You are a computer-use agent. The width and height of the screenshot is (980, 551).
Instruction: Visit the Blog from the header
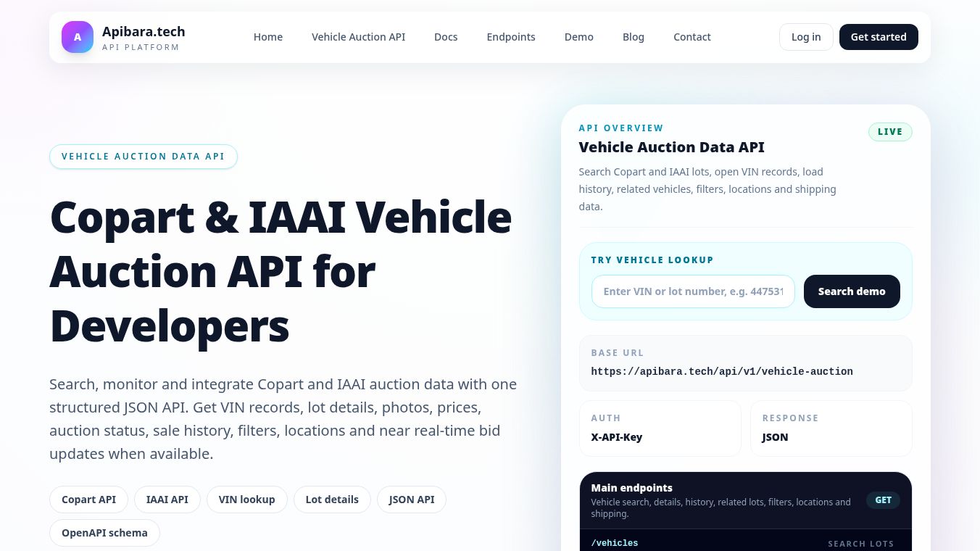(x=634, y=37)
